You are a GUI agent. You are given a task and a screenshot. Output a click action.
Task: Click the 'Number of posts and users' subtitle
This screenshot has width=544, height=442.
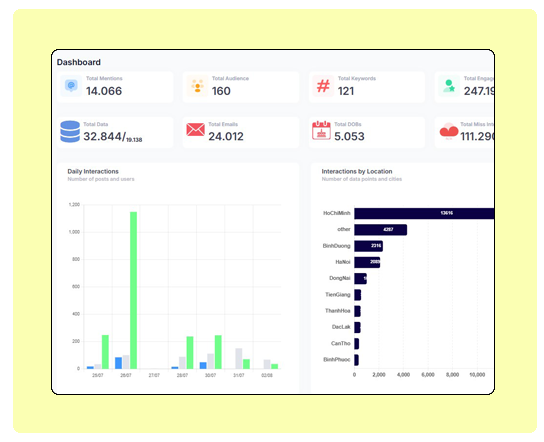[101, 179]
